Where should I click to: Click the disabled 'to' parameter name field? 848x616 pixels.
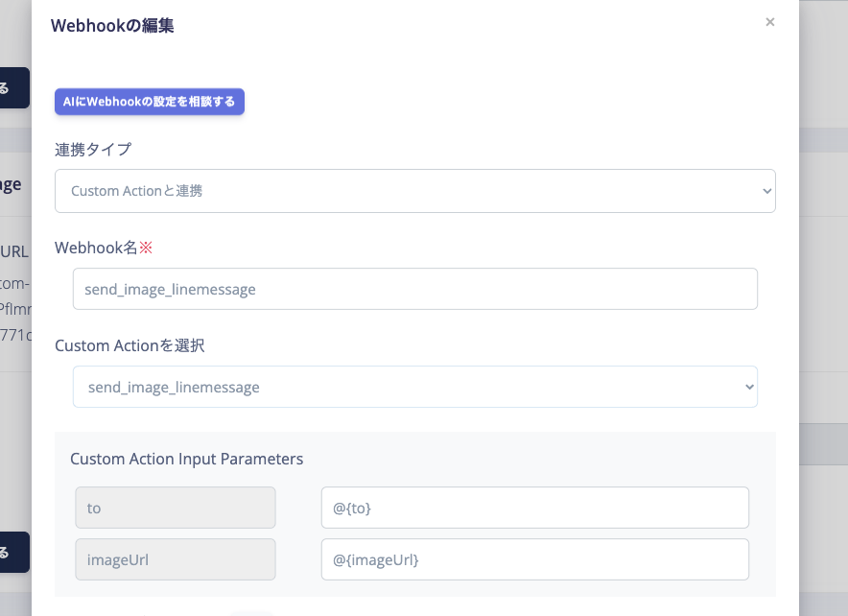[176, 508]
